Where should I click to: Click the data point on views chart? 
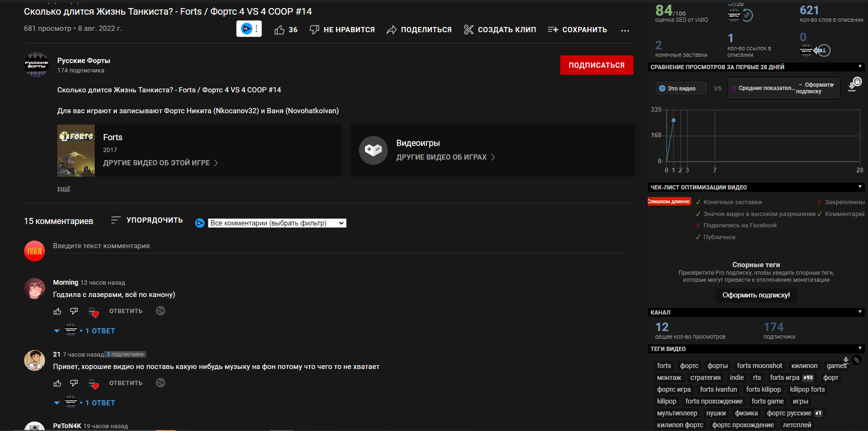click(x=673, y=120)
